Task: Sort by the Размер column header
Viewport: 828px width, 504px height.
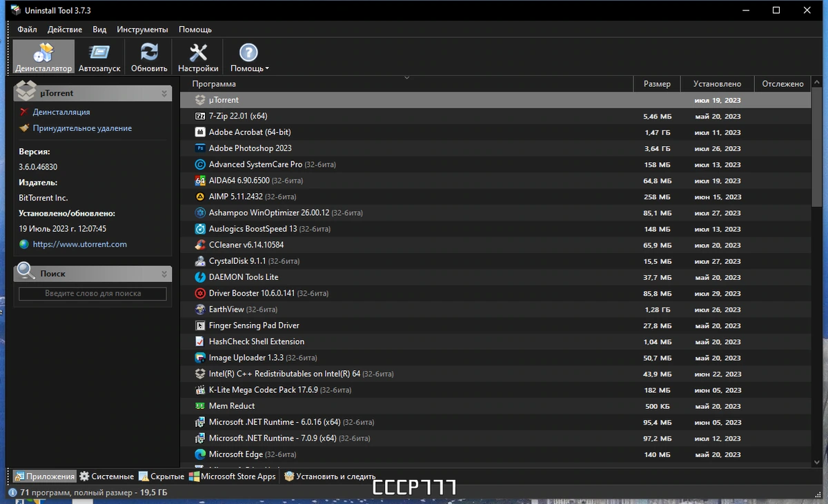Action: click(657, 83)
